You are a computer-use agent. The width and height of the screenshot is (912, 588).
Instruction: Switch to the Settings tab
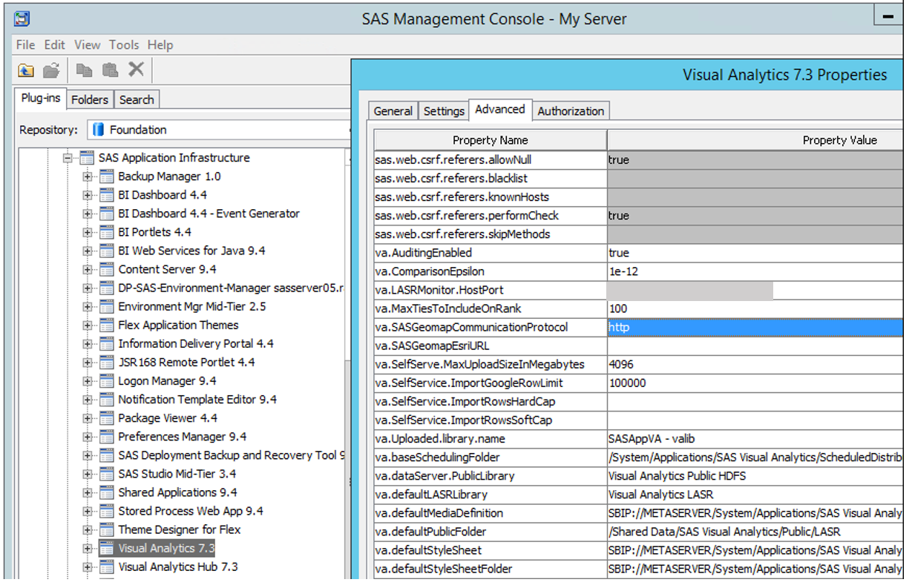point(444,111)
